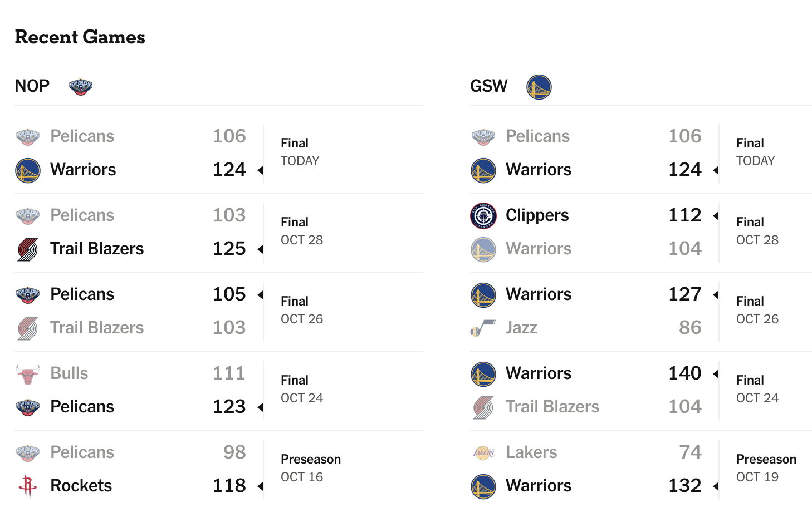Click the Lakers team logo
The width and height of the screenshot is (812, 532).
pos(483,453)
